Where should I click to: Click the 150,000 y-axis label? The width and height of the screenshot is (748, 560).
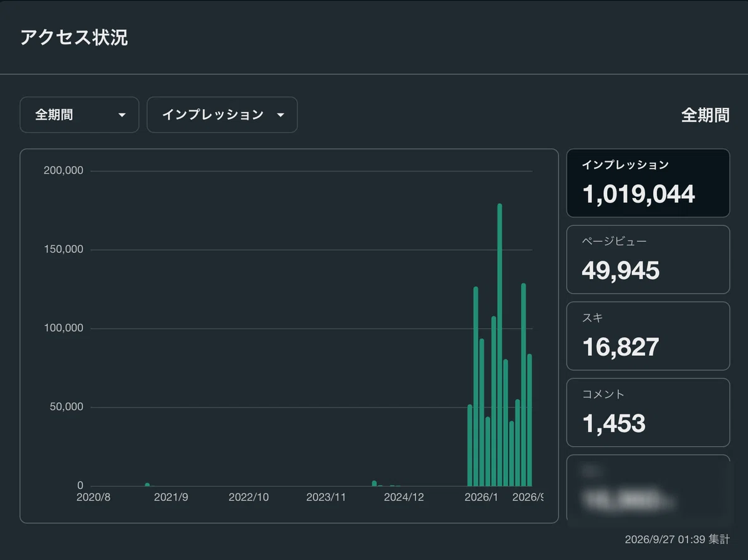(x=64, y=250)
